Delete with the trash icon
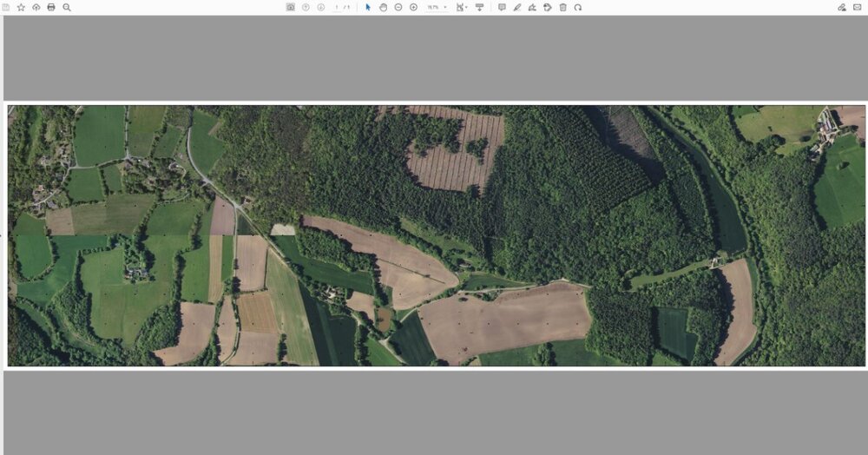The height and width of the screenshot is (455, 868). pos(563,7)
